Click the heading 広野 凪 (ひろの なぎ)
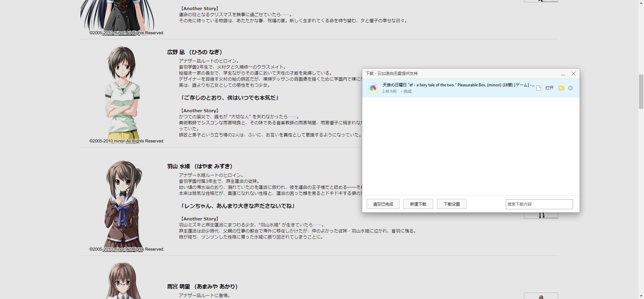Screen dimensions: 644x299 pos(195,52)
